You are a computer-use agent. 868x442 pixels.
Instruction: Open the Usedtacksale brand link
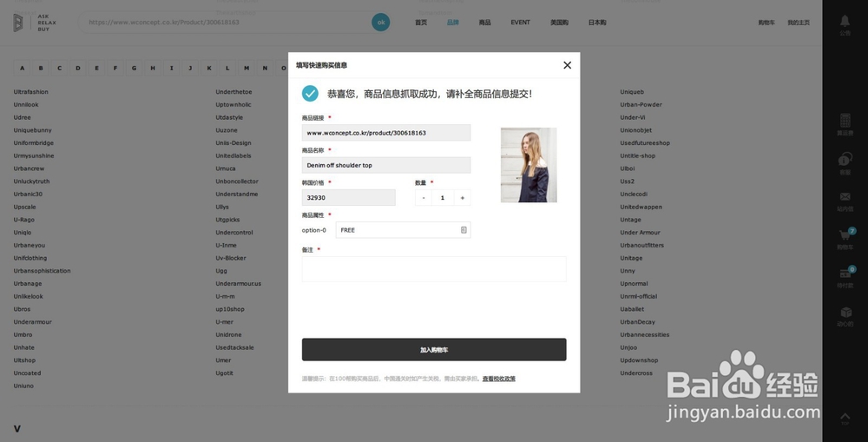point(234,347)
